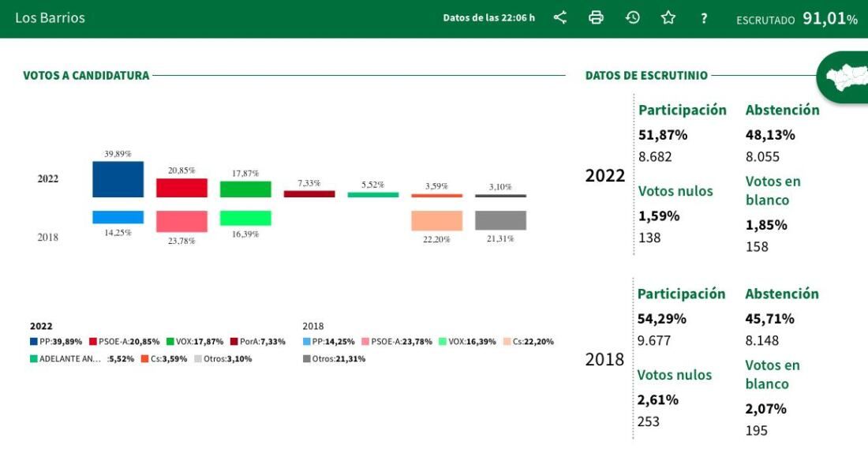
Task: Click the 2018 VOX light green bar
Action: [245, 219]
